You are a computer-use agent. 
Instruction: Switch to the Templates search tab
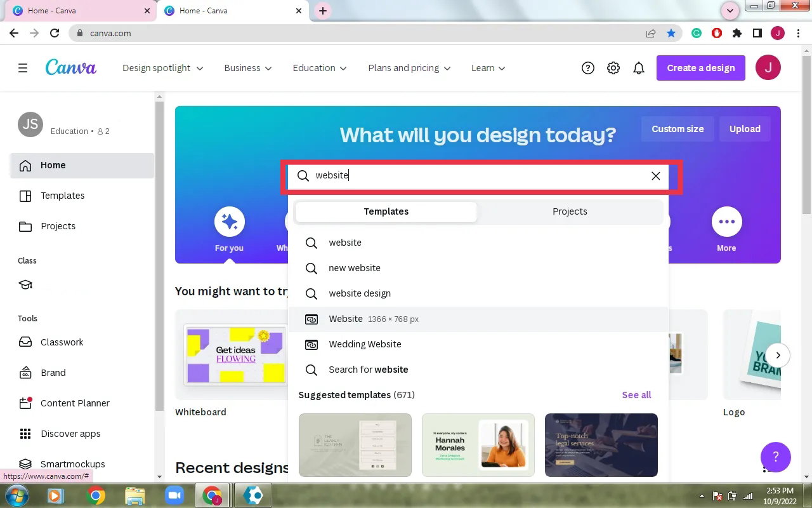(x=386, y=211)
